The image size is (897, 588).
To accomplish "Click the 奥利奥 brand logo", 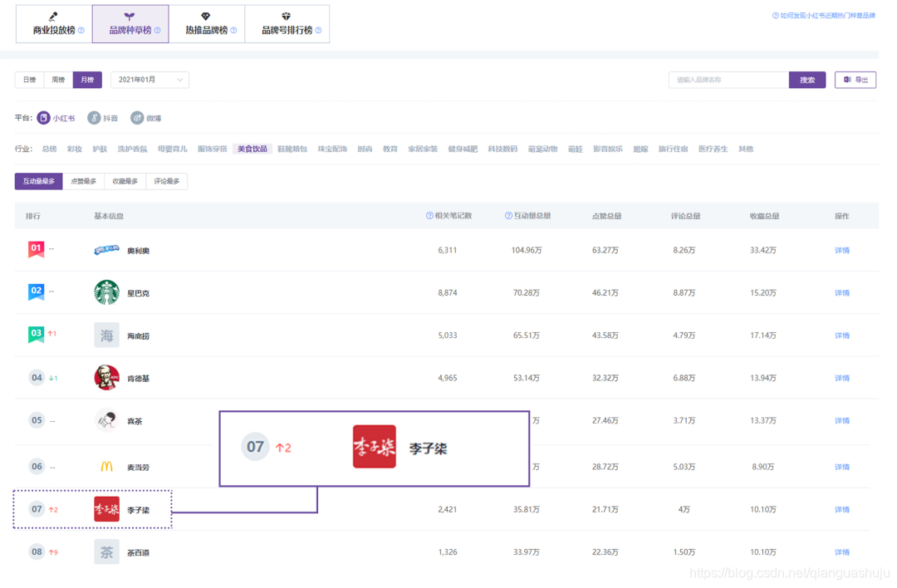I will (106, 250).
